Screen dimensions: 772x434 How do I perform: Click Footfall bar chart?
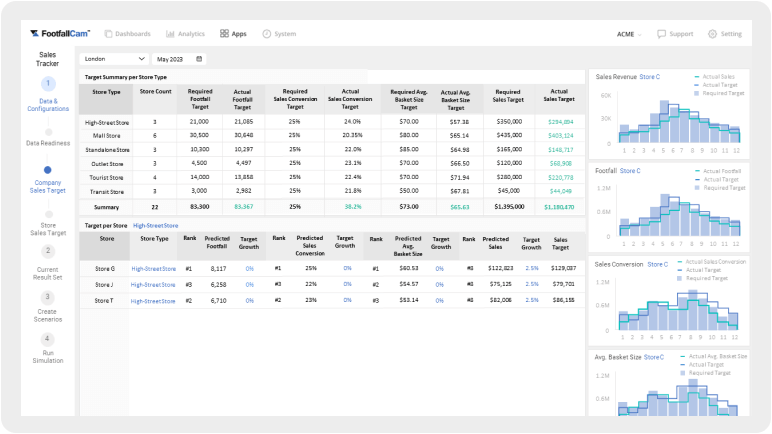point(679,215)
